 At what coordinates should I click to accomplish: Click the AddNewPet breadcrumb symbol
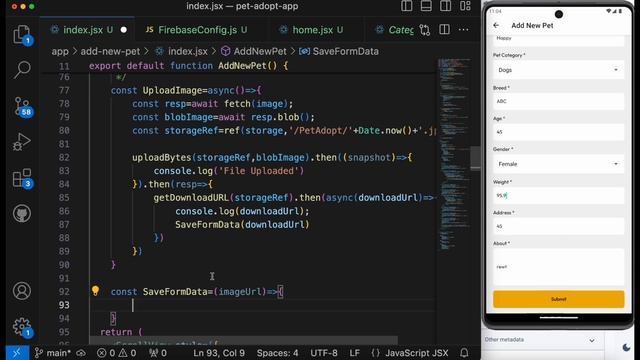(254, 51)
